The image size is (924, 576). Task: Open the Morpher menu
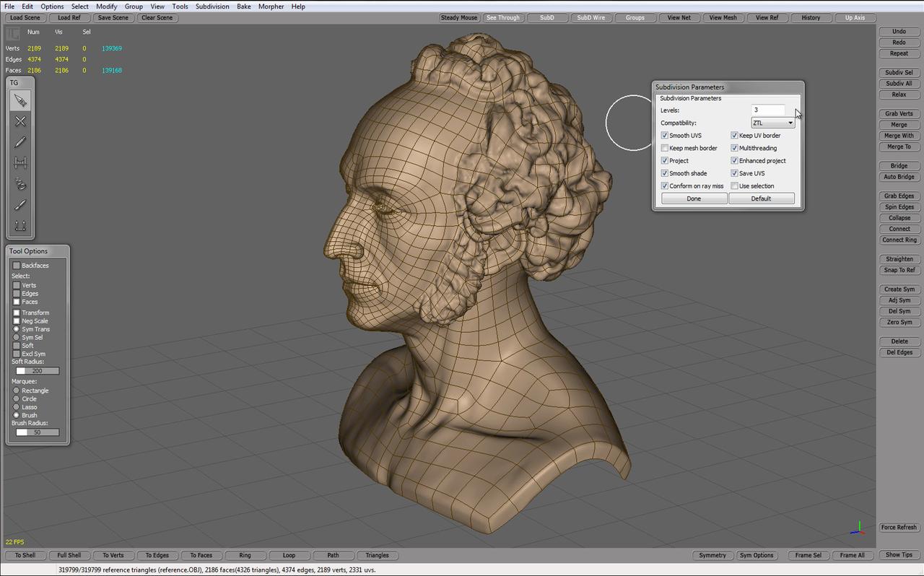click(x=271, y=6)
